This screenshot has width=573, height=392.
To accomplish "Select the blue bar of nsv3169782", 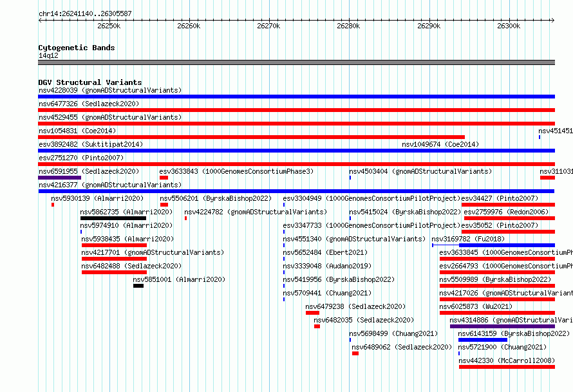I will point(507,245).
